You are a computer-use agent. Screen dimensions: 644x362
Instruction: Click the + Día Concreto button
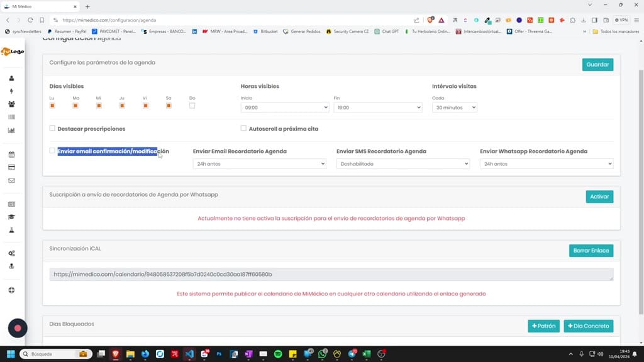pyautogui.click(x=588, y=326)
